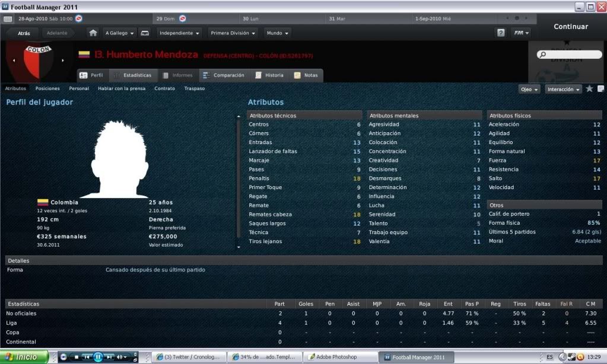Bookmark the player with the star icon

click(589, 89)
